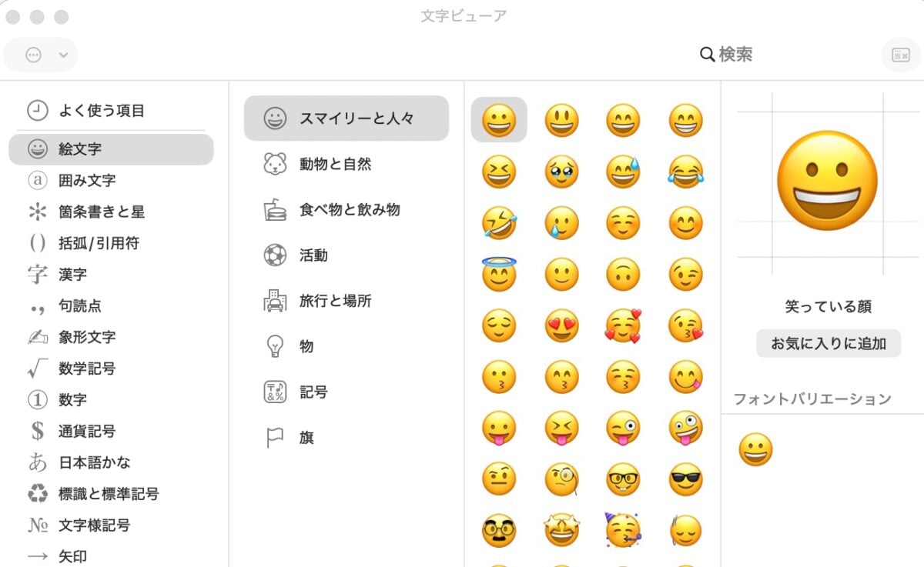
Task: Select the pensive face emoji
Action: (x=685, y=530)
